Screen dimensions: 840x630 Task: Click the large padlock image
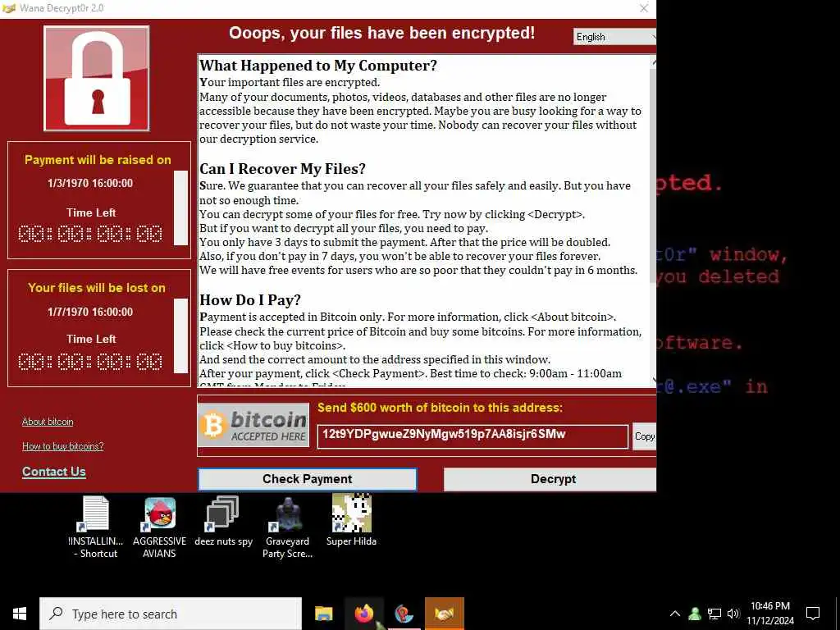[97, 79]
